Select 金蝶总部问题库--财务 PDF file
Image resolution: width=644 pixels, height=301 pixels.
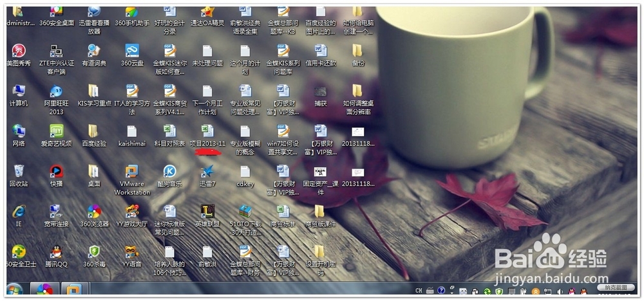tap(245, 260)
